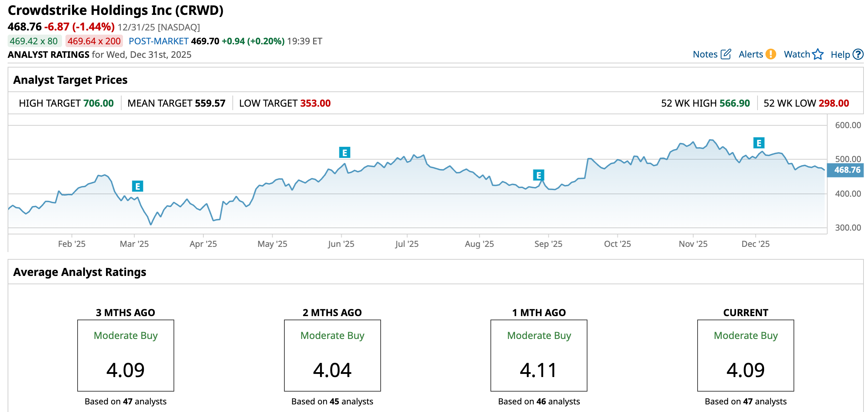Select the 3 MTHS AGO rating box

(125, 355)
